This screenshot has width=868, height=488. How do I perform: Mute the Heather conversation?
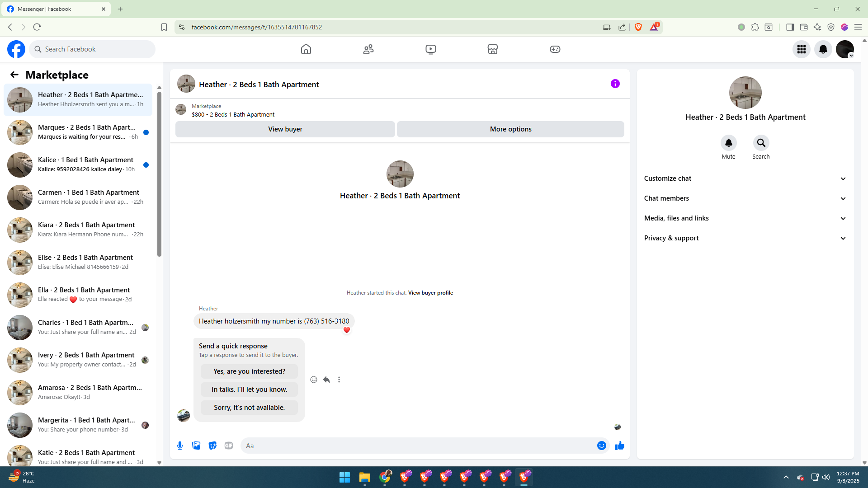(729, 143)
